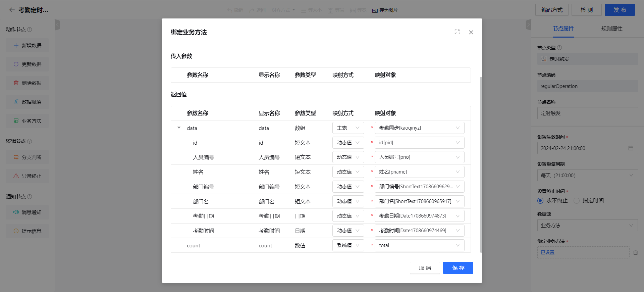The width and height of the screenshot is (644, 292).
Task: Collapse the data row tree arrow
Action: click(179, 128)
